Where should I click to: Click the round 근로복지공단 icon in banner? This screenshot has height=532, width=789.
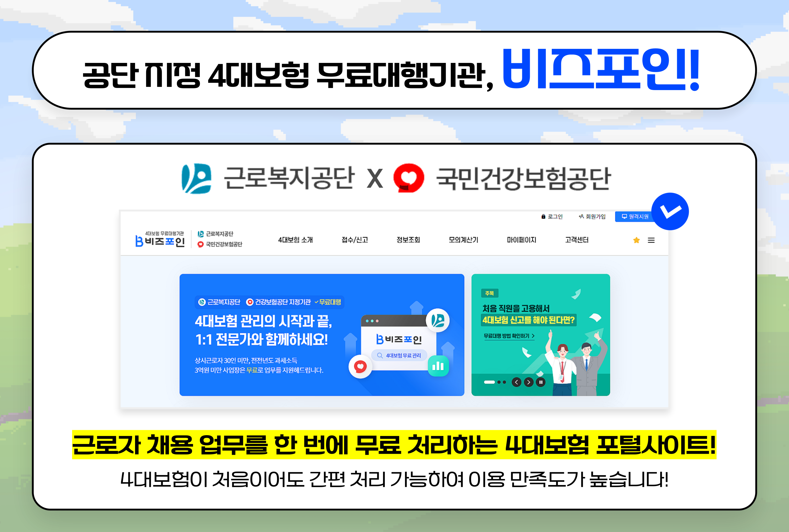[438, 320]
